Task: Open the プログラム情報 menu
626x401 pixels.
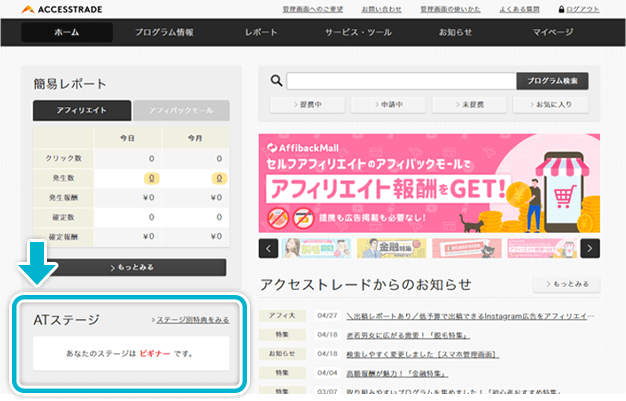Action: pyautogui.click(x=164, y=32)
